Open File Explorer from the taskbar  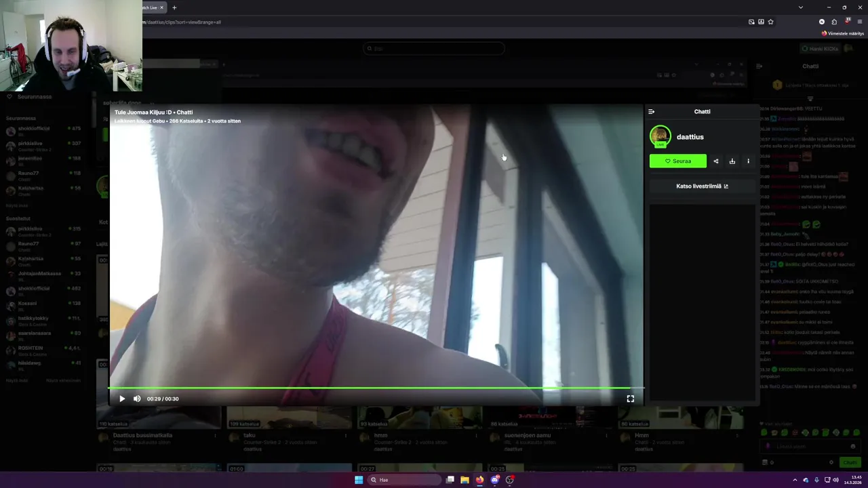465,480
